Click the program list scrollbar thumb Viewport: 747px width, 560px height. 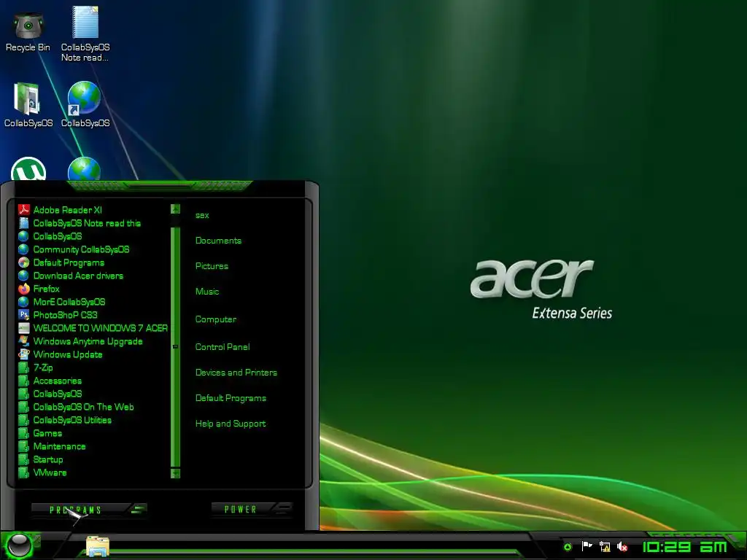point(175,346)
